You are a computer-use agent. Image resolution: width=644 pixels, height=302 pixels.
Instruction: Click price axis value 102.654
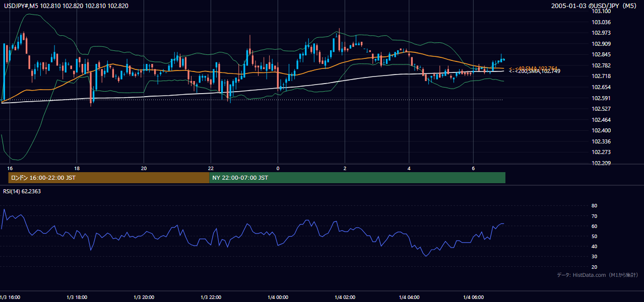tap(601, 87)
